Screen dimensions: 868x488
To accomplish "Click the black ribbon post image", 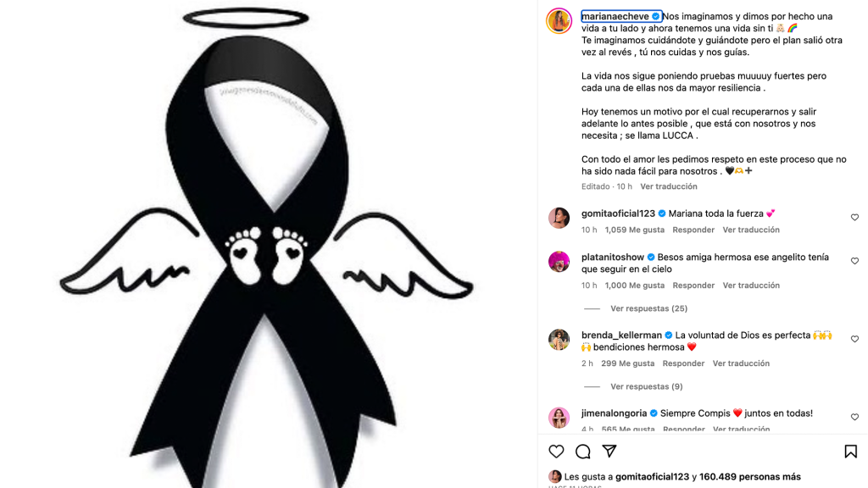I will tap(267, 244).
